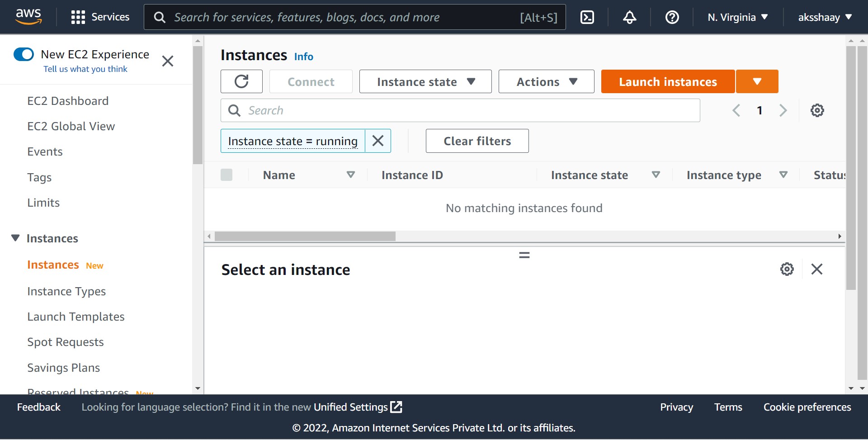Open the Services grid menu

[100, 17]
